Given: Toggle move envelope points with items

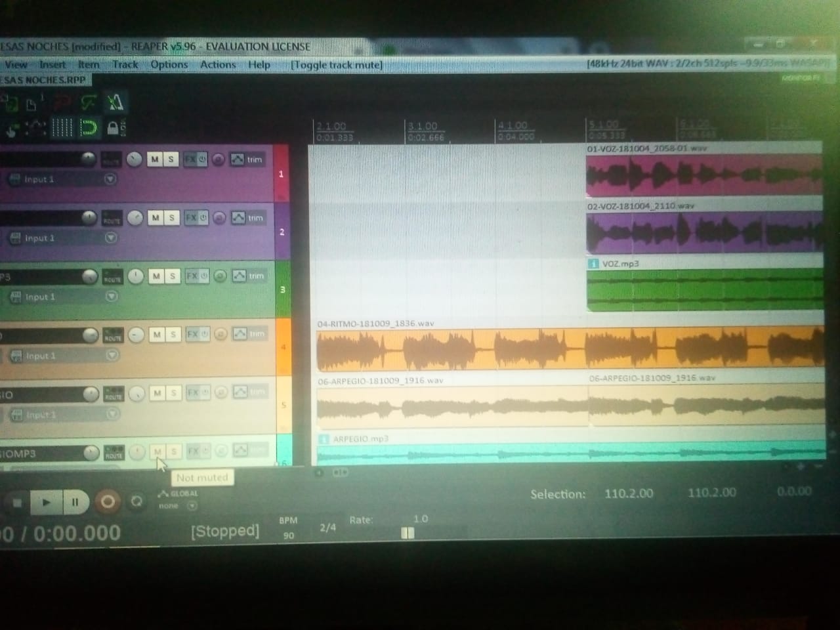Looking at the screenshot, I should [35, 127].
